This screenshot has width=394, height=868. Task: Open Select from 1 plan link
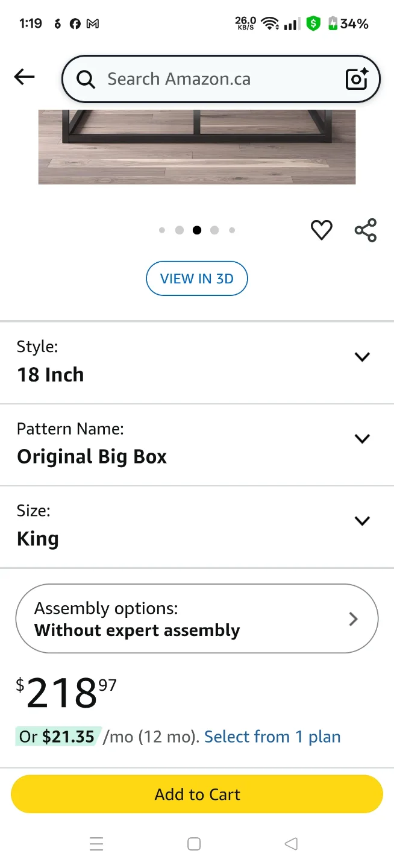[x=272, y=736]
